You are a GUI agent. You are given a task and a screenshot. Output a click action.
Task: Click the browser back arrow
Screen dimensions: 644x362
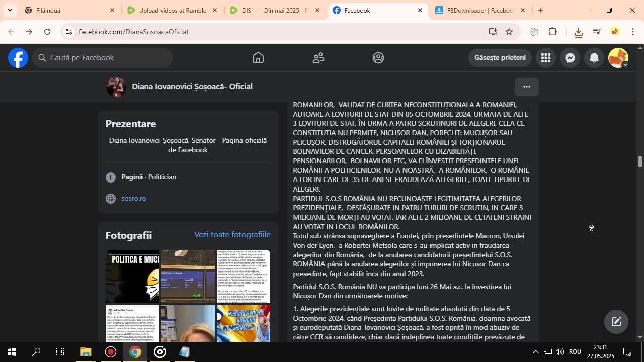pos(11,32)
